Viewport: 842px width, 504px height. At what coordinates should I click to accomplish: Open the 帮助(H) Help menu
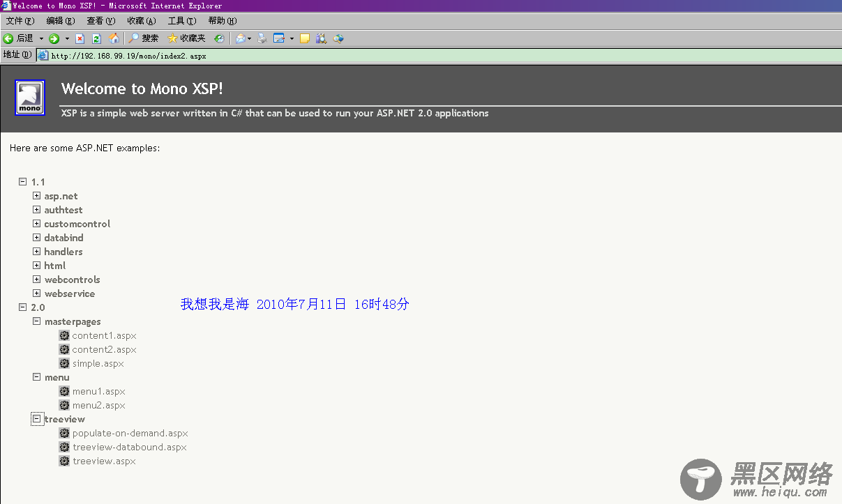coord(222,21)
